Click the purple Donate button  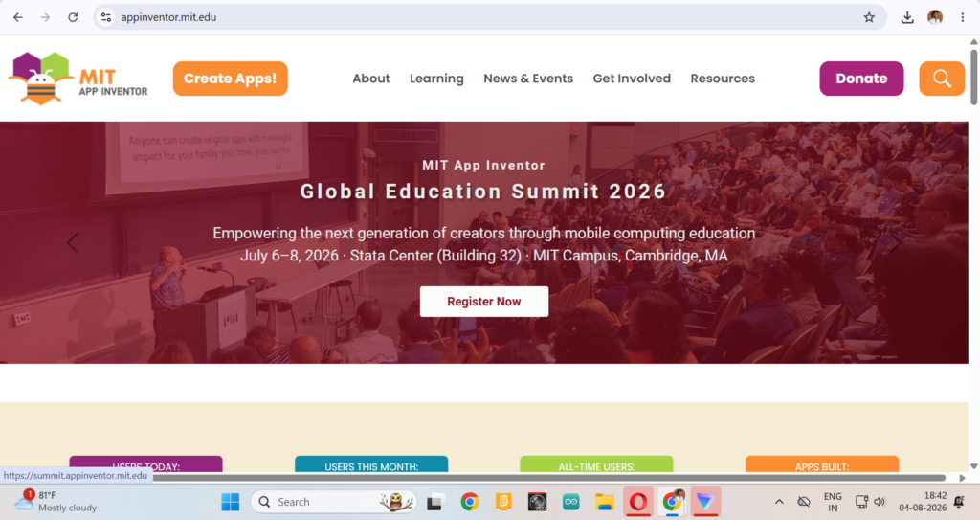point(861,79)
